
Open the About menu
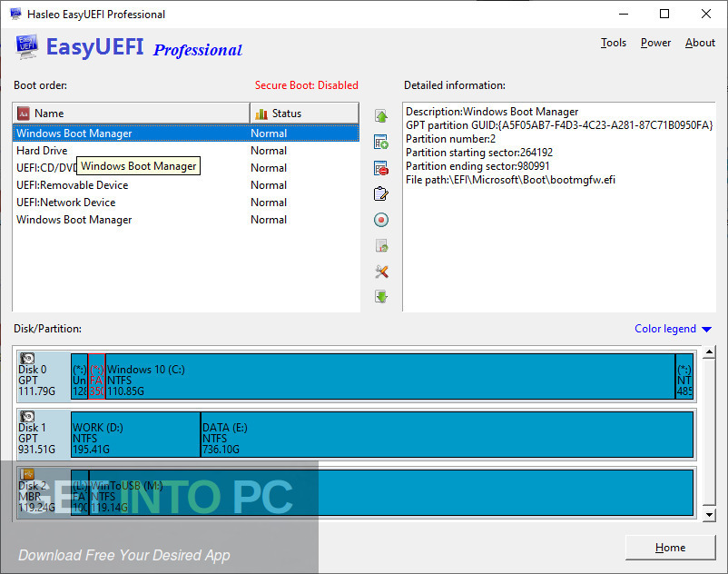tap(700, 43)
